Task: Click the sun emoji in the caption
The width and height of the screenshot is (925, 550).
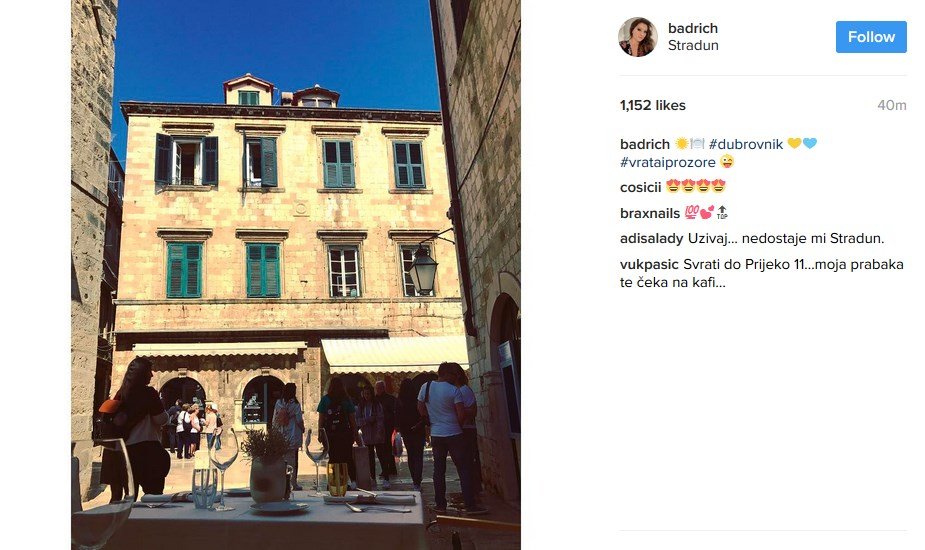Action: 681,143
